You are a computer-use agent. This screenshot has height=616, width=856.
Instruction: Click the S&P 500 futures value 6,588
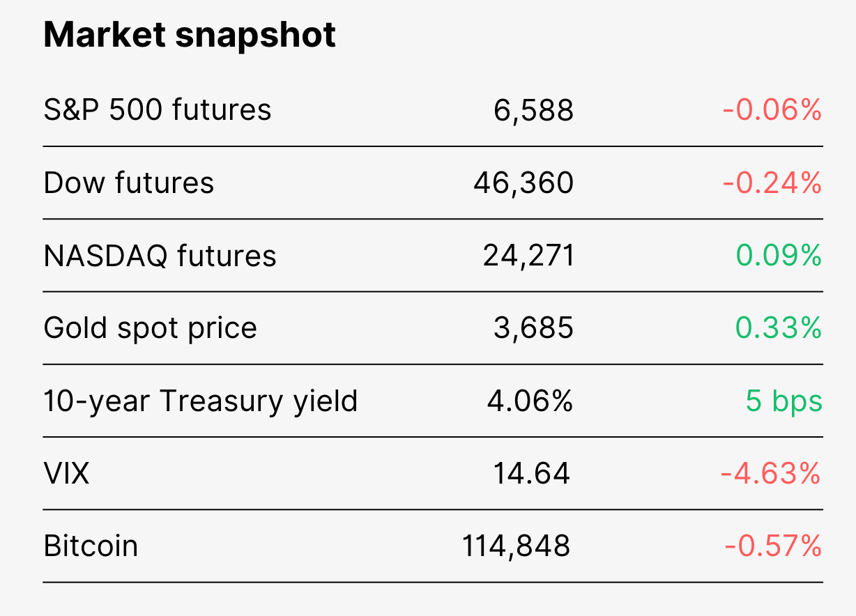point(534,111)
